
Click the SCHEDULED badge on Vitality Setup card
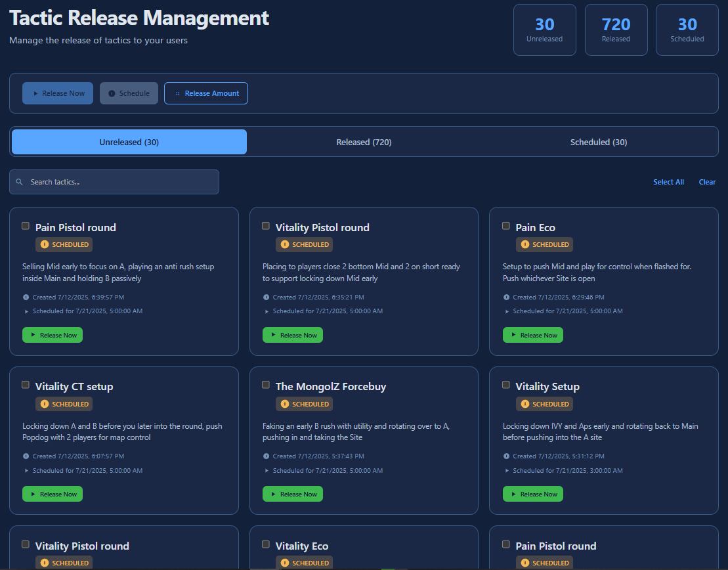pyautogui.click(x=544, y=404)
